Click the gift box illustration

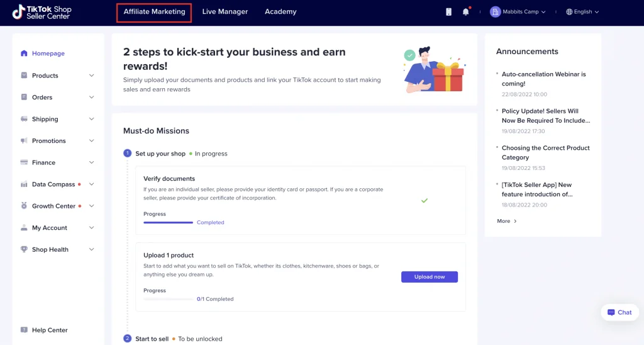coord(448,76)
